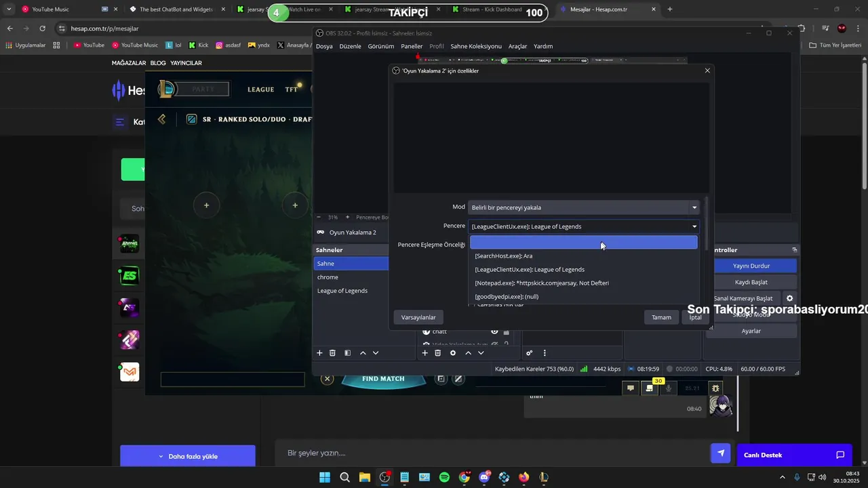Select [LeagueClientUx.exe]: League of Legends option in list
Screen dimensions: 868x488
(584, 270)
